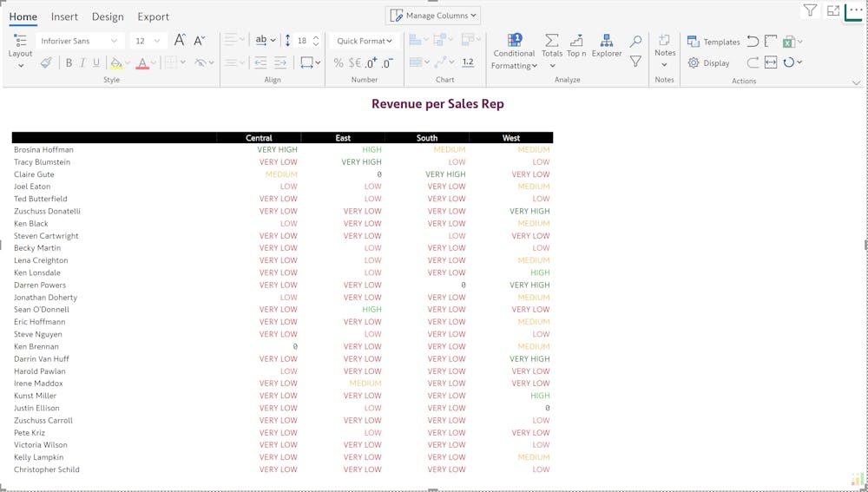The image size is (868, 492).
Task: Open Templates
Action: coord(713,42)
